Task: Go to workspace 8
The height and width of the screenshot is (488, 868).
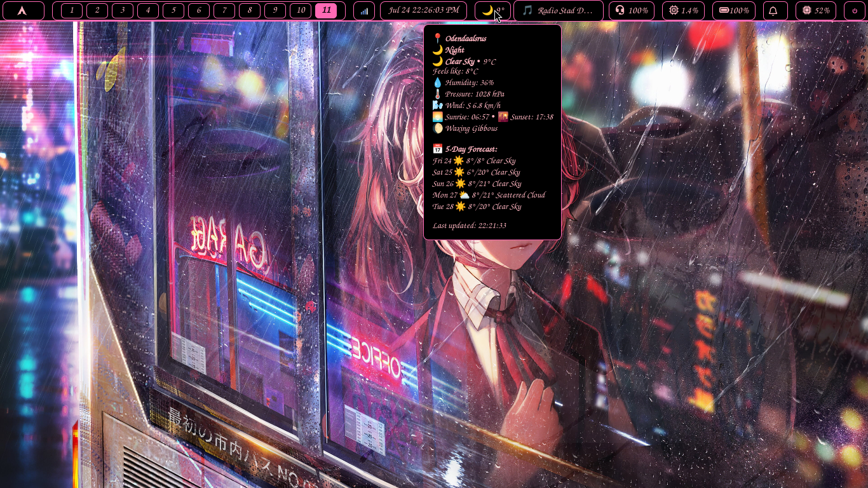Action: pyautogui.click(x=250, y=10)
